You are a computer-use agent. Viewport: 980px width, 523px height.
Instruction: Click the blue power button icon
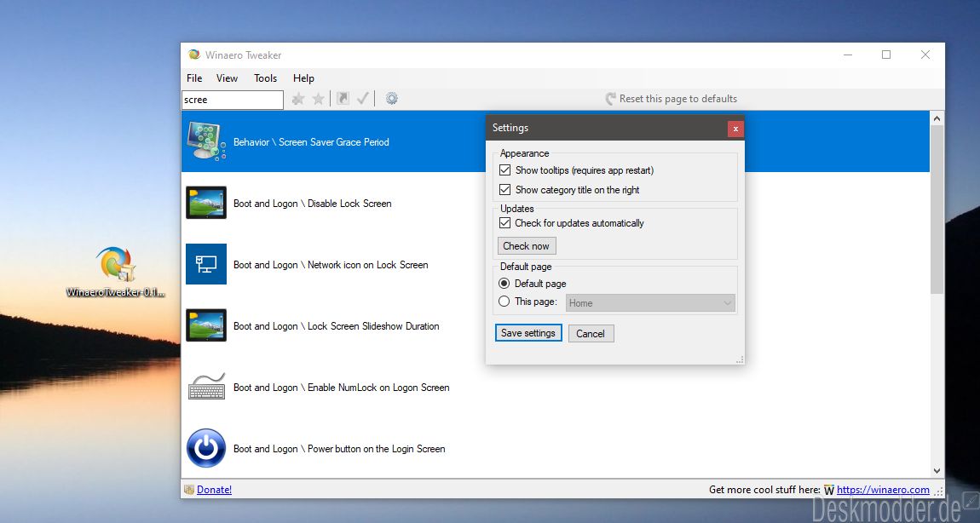[206, 448]
